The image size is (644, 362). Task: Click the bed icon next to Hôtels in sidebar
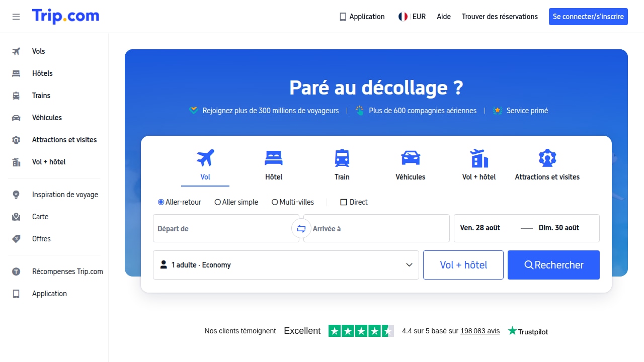pos(16,73)
